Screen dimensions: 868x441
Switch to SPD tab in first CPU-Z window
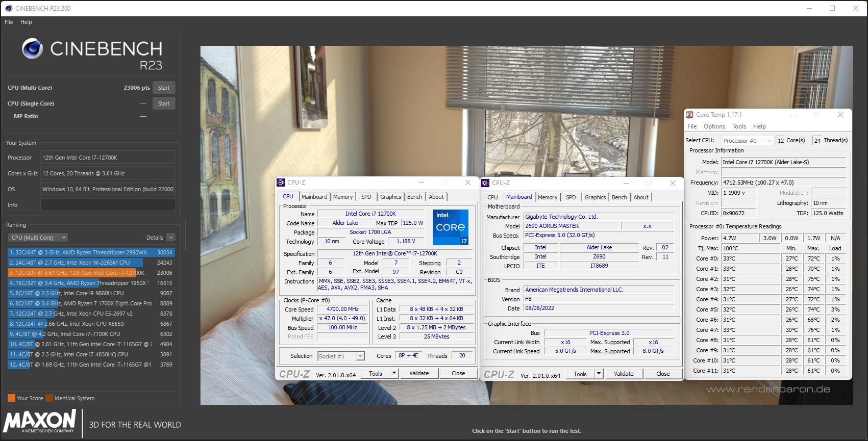pos(366,197)
